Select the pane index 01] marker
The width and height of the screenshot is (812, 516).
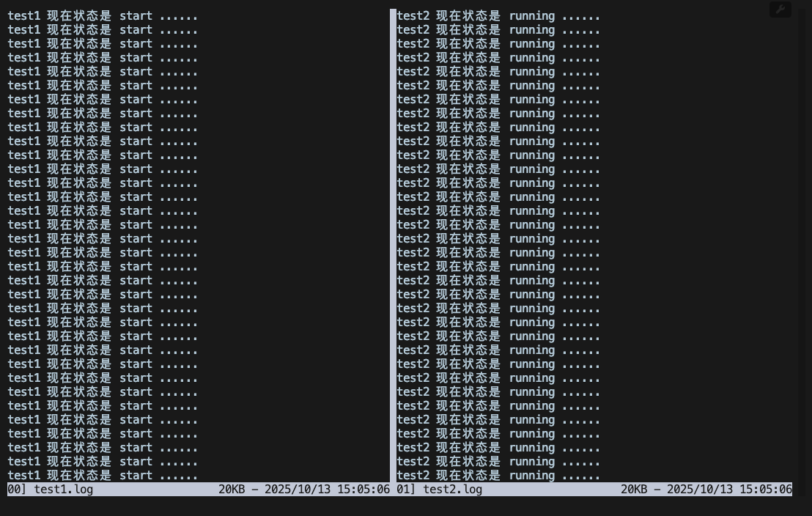tap(405, 489)
